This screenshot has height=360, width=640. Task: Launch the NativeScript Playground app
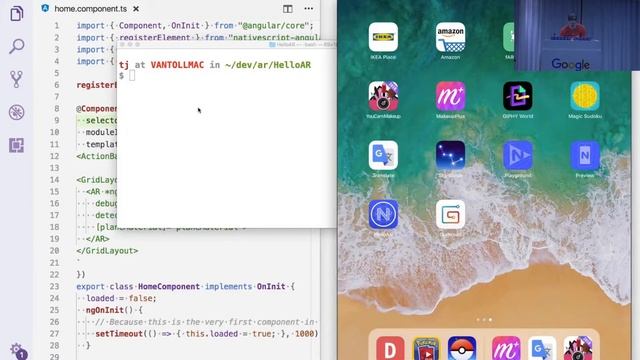point(518,156)
